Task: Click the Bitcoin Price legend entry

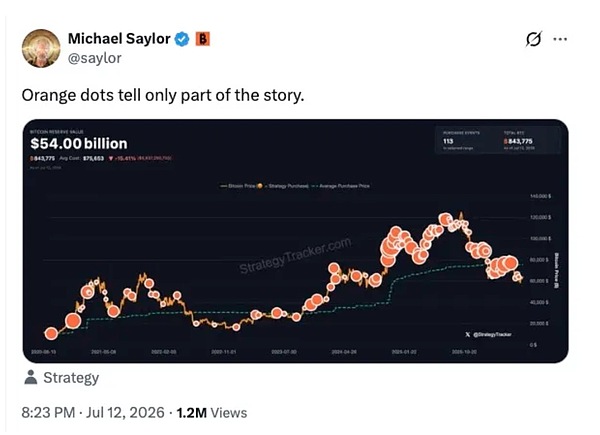Action: point(238,186)
